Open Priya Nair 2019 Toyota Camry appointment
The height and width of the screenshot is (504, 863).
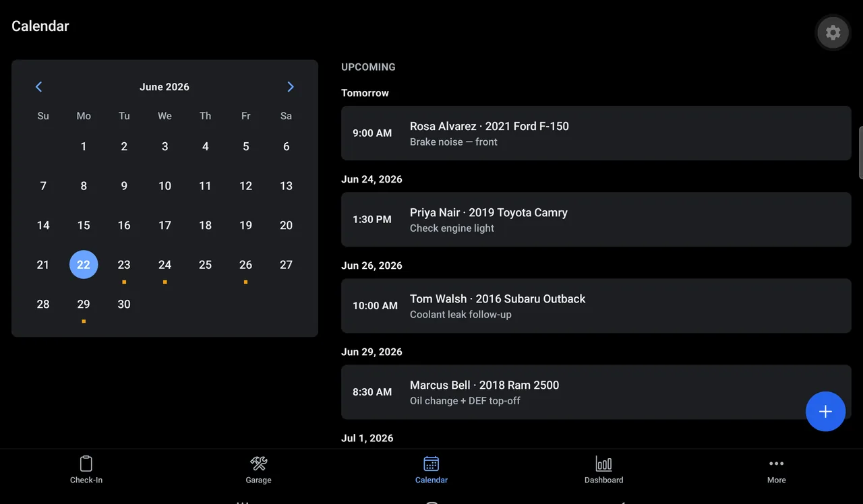click(596, 220)
